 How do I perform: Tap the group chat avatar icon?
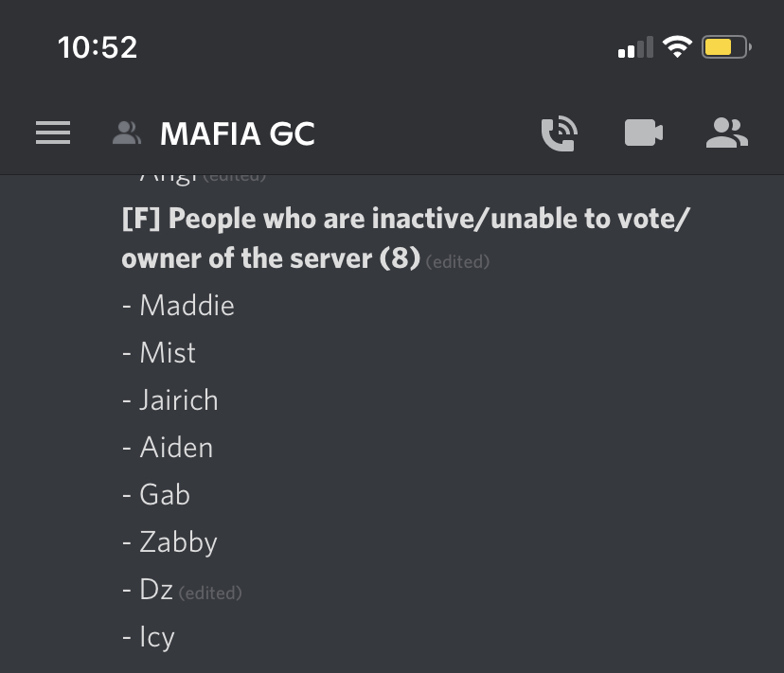[x=127, y=133]
